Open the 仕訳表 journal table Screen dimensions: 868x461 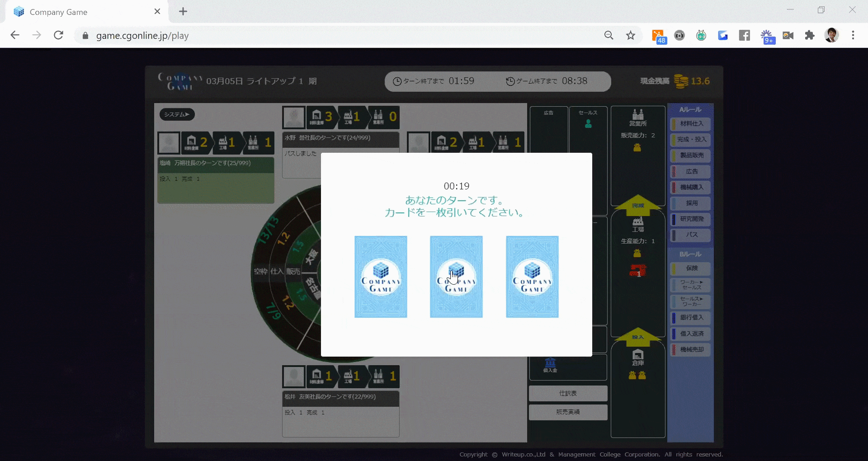click(x=568, y=393)
